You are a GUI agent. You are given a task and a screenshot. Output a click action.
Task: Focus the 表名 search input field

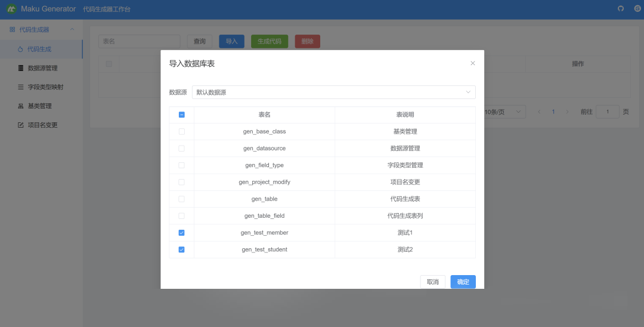point(139,42)
